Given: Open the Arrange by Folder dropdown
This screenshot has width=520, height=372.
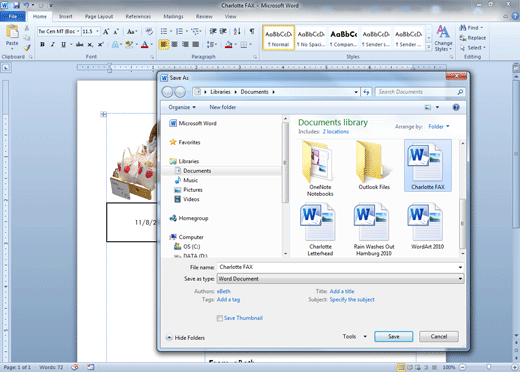Looking at the screenshot, I should (x=439, y=126).
